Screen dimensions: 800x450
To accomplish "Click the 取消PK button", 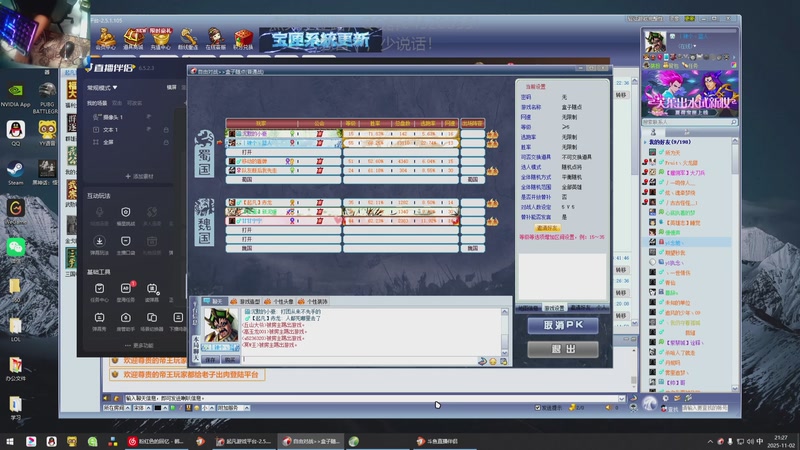I will coord(563,326).
